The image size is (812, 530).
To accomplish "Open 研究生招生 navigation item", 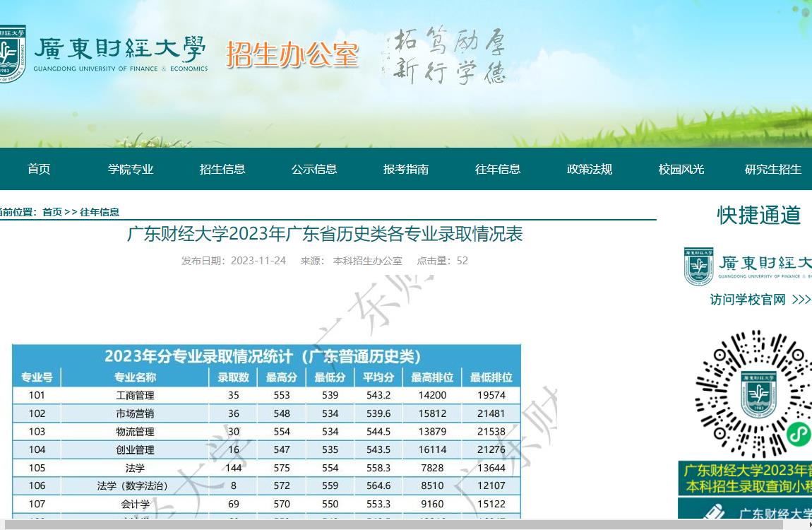I will coord(772,169).
